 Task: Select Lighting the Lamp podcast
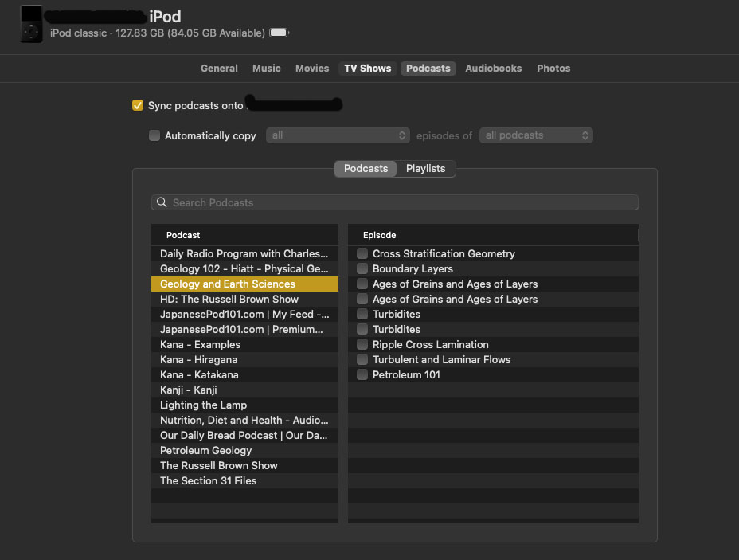[x=244, y=405]
